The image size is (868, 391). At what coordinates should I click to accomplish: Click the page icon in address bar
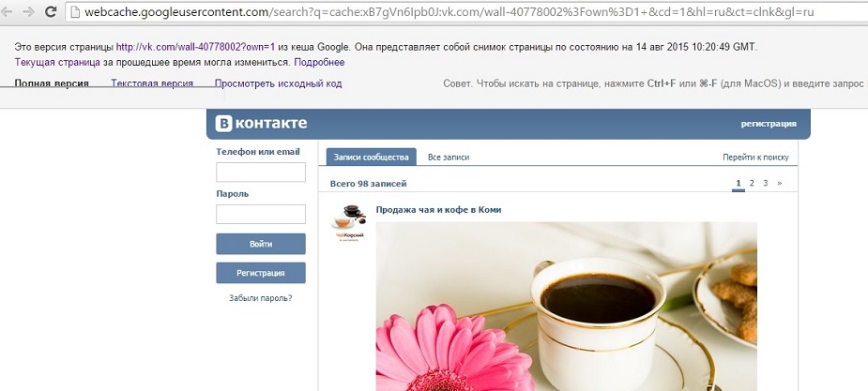[75, 11]
